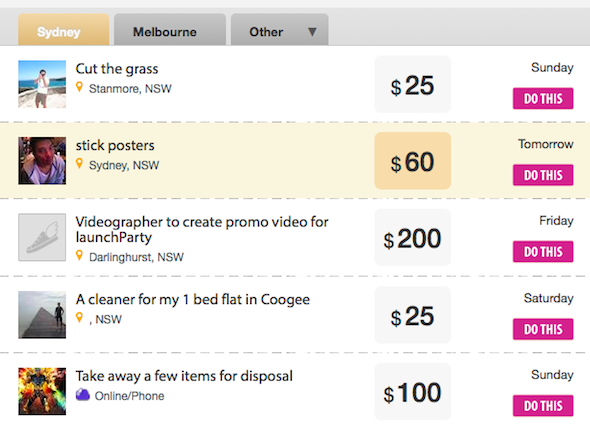
Task: Click the purple cloud icon beside Online/Phone
Action: pyautogui.click(x=83, y=395)
